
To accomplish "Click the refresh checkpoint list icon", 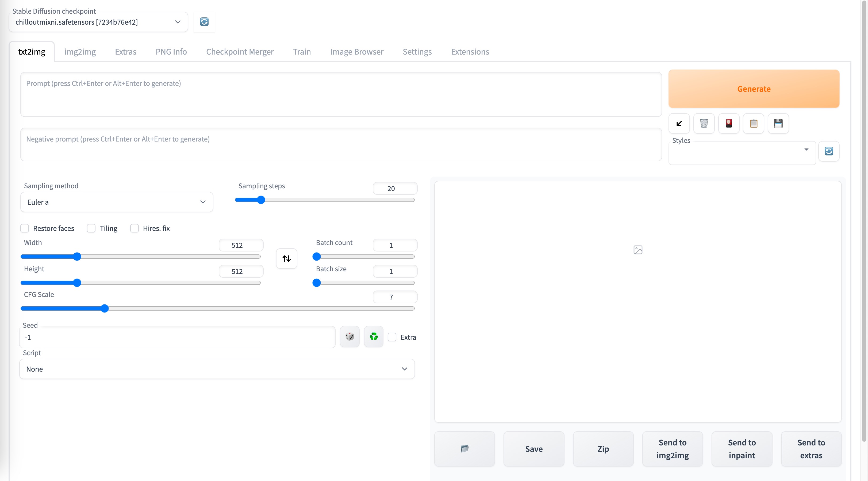I will click(x=204, y=22).
